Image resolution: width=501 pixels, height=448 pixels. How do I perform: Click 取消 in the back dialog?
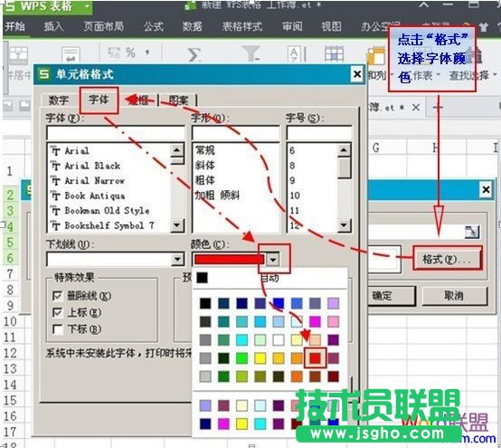pyautogui.click(x=455, y=295)
